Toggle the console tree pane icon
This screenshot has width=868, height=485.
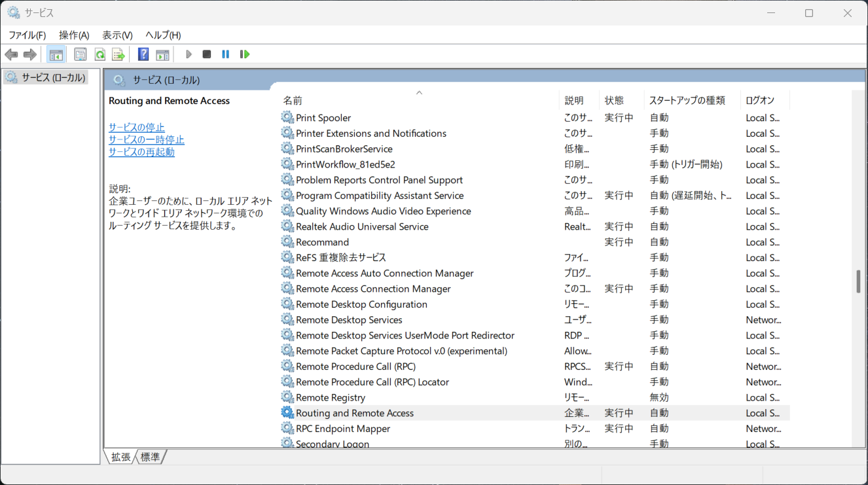pos(56,54)
